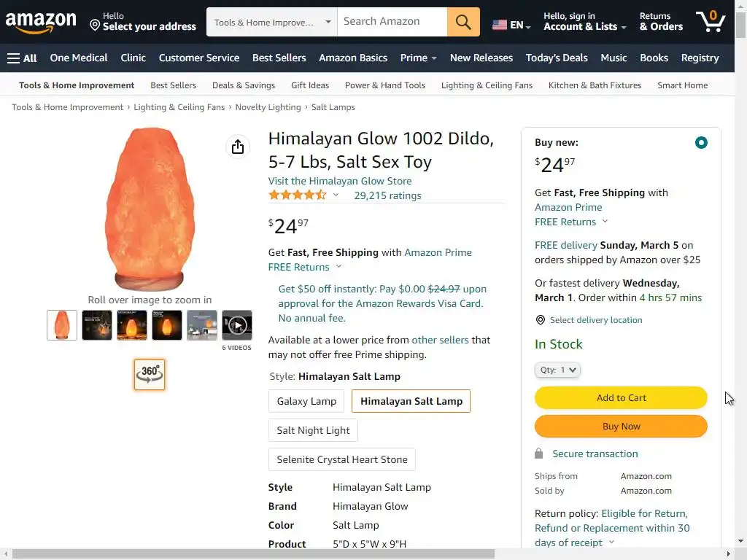Expand the search category dropdown
The height and width of the screenshot is (560, 747).
pyautogui.click(x=273, y=22)
